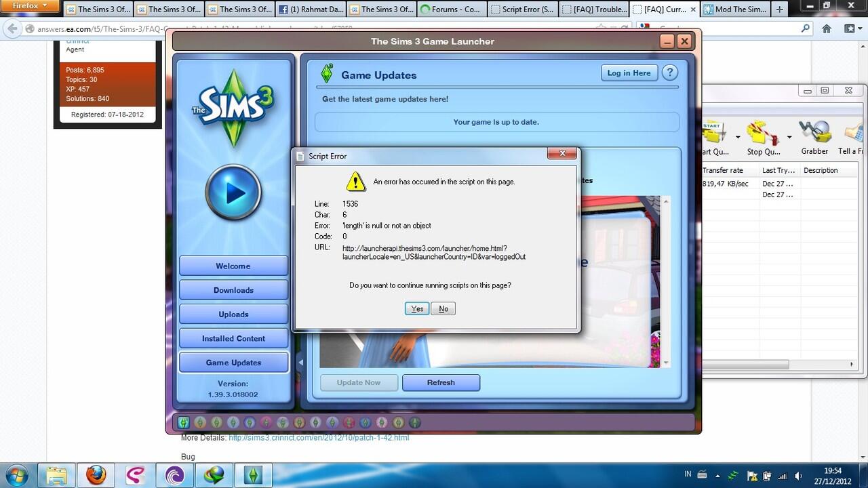The image size is (868, 488).
Task: Open the Grabber tool in download manager
Action: pyautogui.click(x=814, y=138)
